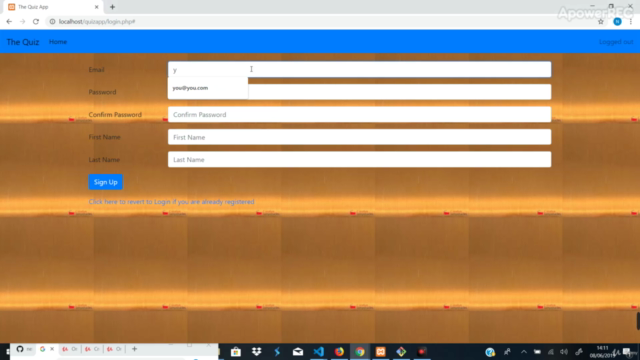Click the Email label
The height and width of the screenshot is (360, 640).
96,70
